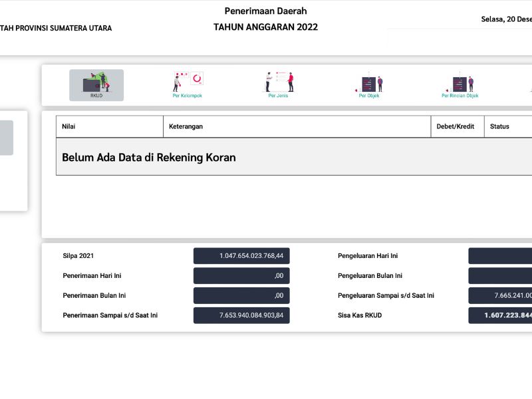The image size is (532, 399).
Task: Click the Silpa 2021 amount field
Action: point(241,256)
